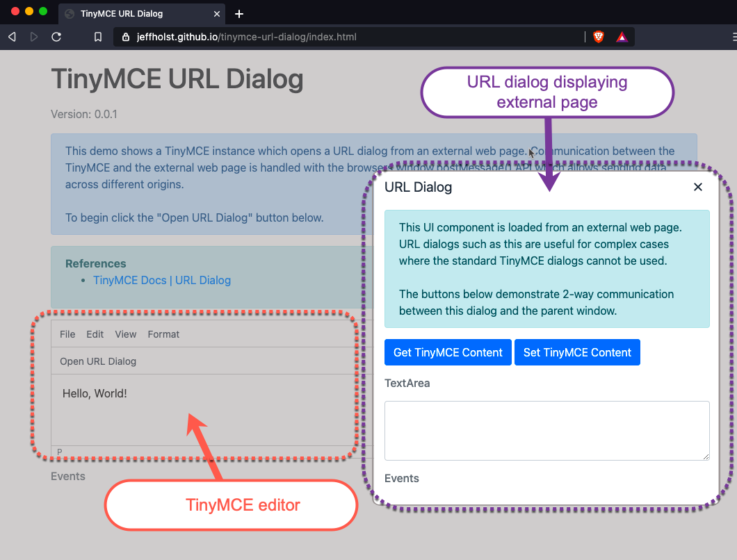Click the Brave Rewards triangle icon

pos(622,37)
